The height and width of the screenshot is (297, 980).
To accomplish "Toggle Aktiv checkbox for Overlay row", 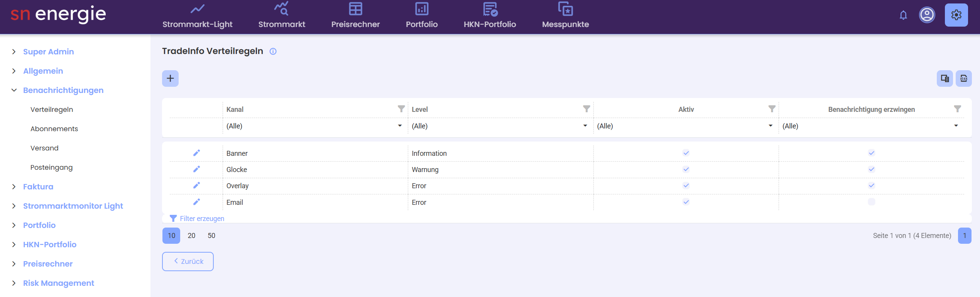I will [x=686, y=186].
